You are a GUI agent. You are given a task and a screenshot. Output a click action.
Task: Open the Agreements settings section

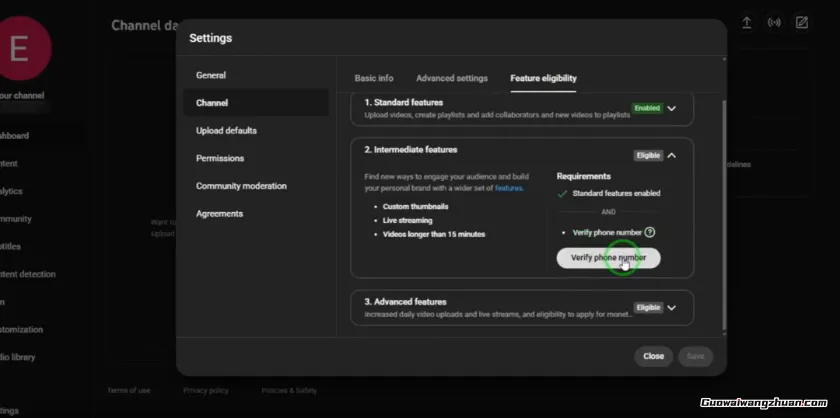pos(219,213)
